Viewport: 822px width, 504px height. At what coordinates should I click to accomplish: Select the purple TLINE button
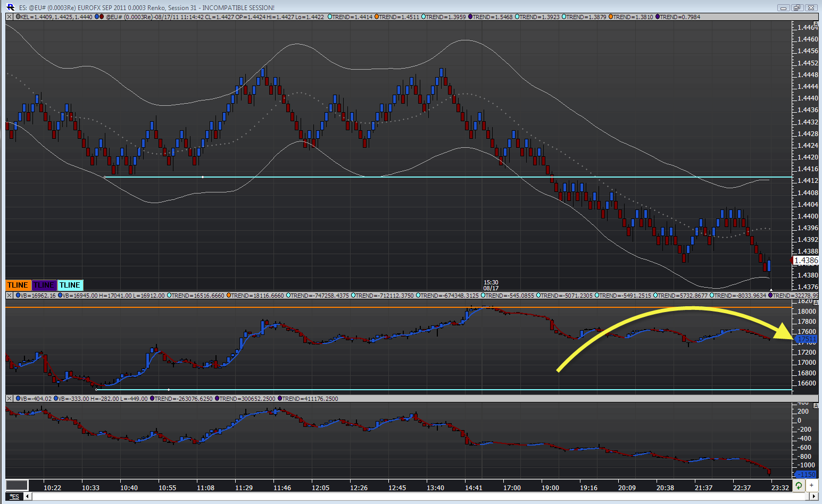click(44, 285)
